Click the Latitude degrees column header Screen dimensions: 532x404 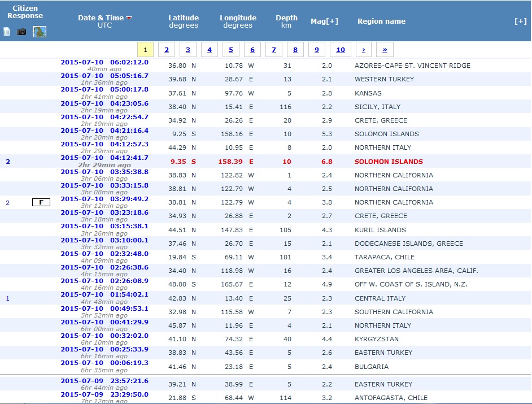(x=184, y=21)
